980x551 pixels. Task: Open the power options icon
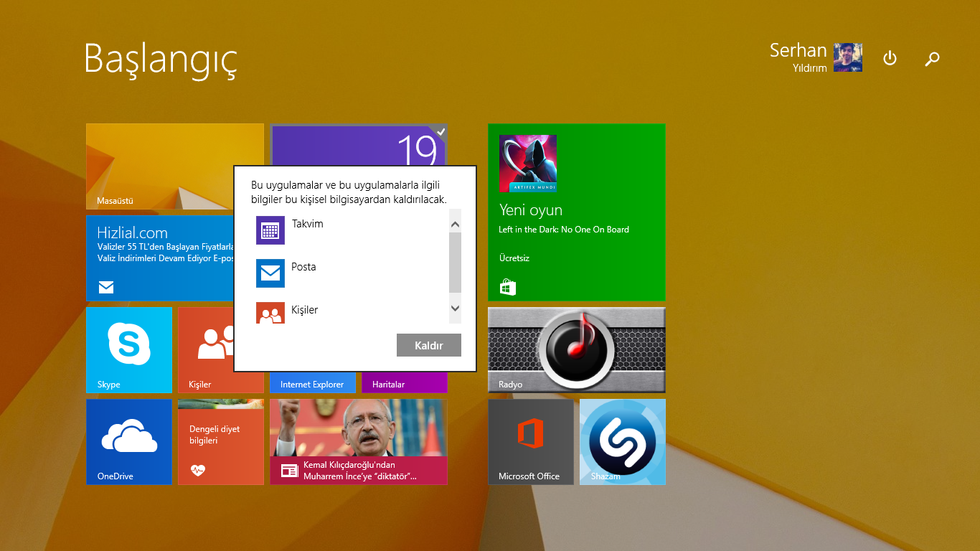(890, 58)
